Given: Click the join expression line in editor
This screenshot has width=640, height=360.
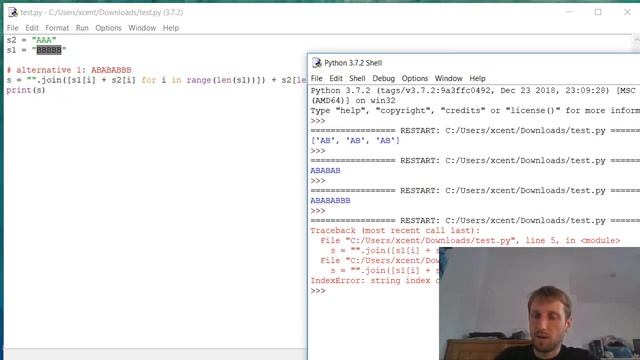Looking at the screenshot, I should click(156, 80).
